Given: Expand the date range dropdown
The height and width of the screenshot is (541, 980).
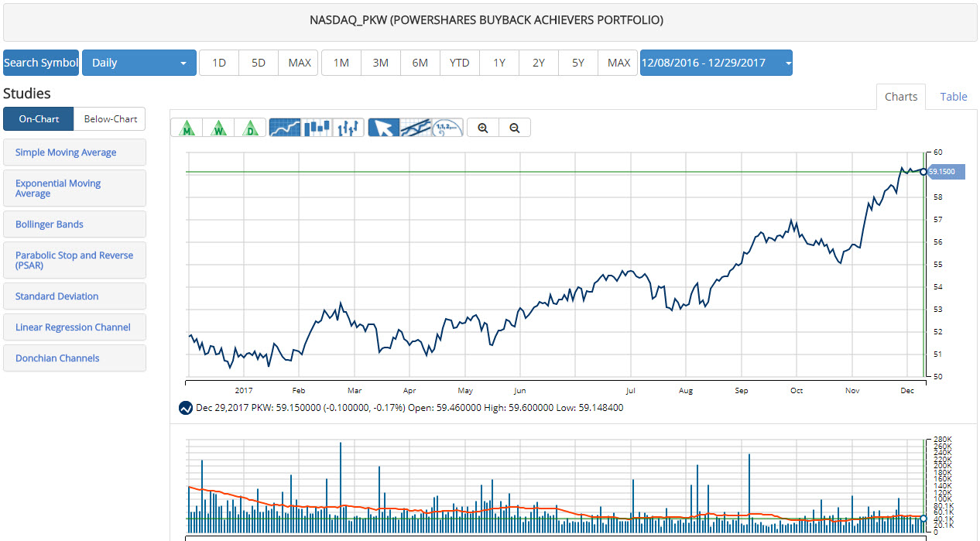Looking at the screenshot, I should 715,63.
